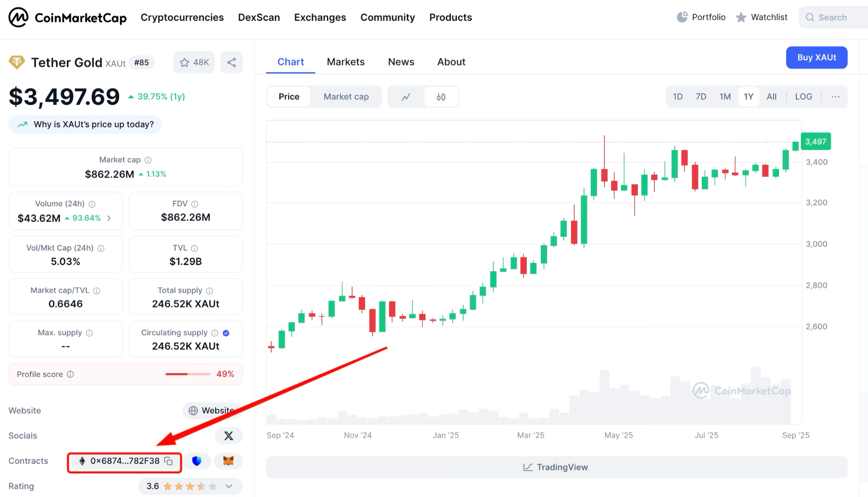Click the Market cap info icon

[x=148, y=160]
